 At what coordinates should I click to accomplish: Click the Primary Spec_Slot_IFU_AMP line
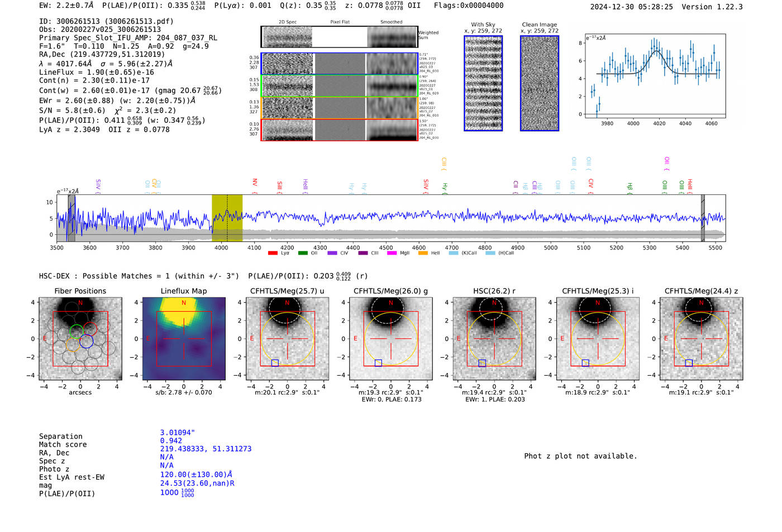pos(128,38)
